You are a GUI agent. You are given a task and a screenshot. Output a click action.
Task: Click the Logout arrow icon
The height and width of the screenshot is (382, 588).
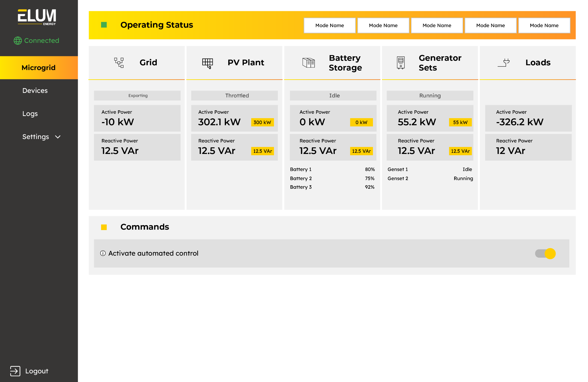[x=15, y=371]
